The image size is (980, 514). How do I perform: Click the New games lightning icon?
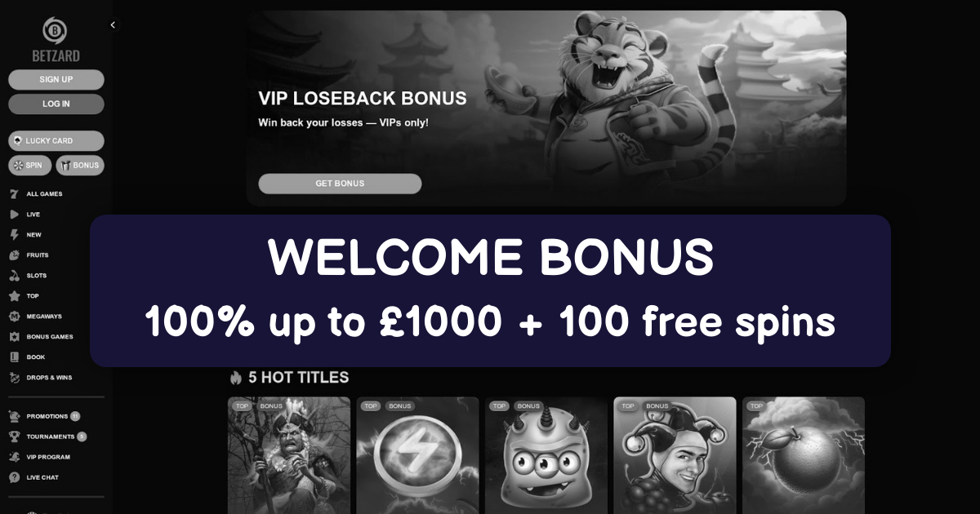(14, 235)
